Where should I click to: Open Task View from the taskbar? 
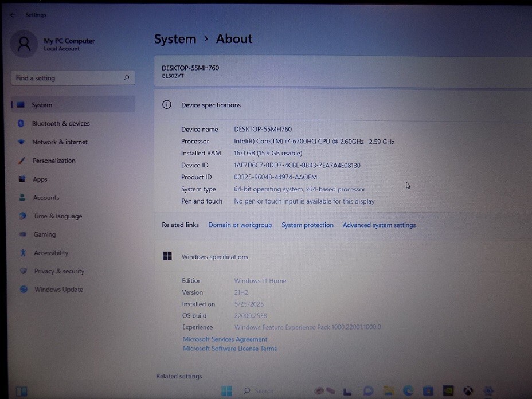coord(347,392)
